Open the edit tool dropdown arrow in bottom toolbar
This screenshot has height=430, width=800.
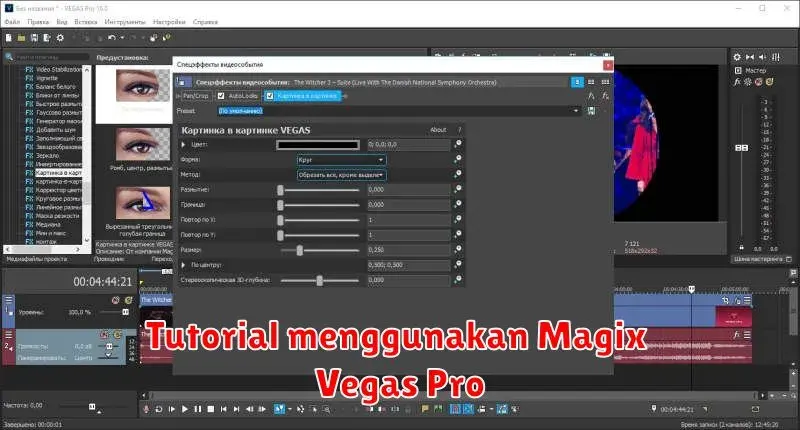289,409
